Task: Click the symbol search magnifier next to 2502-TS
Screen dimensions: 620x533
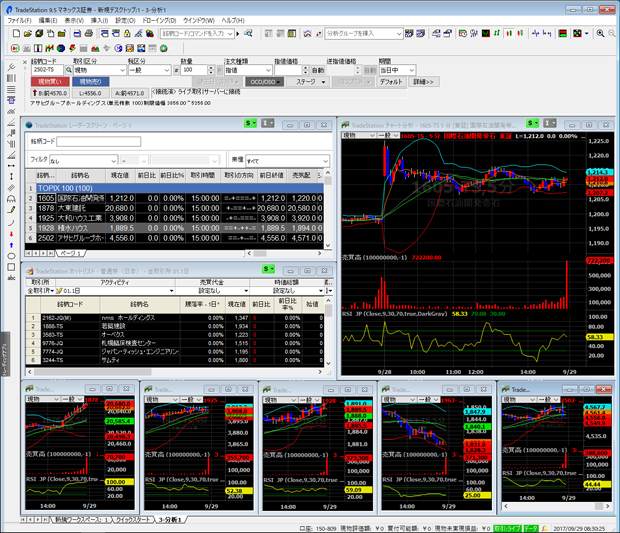Action: 68,70
